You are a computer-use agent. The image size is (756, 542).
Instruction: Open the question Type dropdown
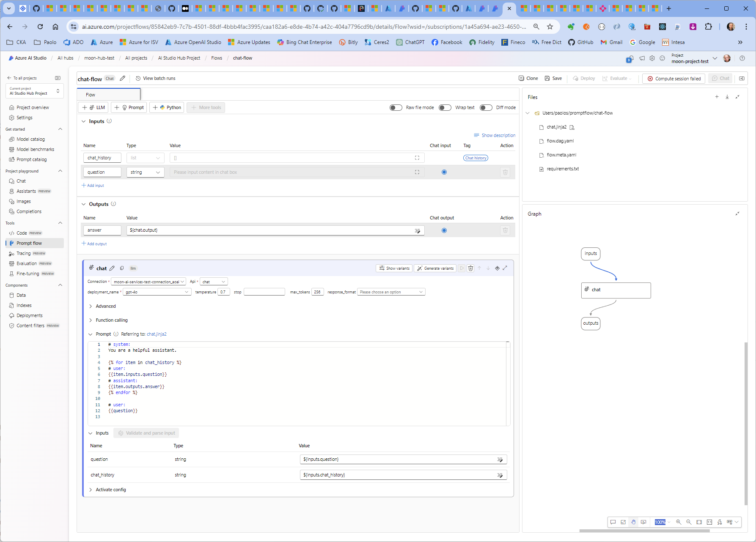click(x=145, y=172)
